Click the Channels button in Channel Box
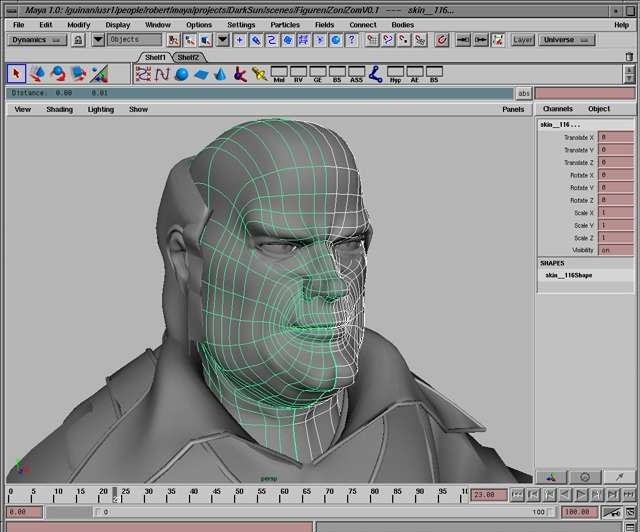The image size is (640, 532). coord(558,109)
